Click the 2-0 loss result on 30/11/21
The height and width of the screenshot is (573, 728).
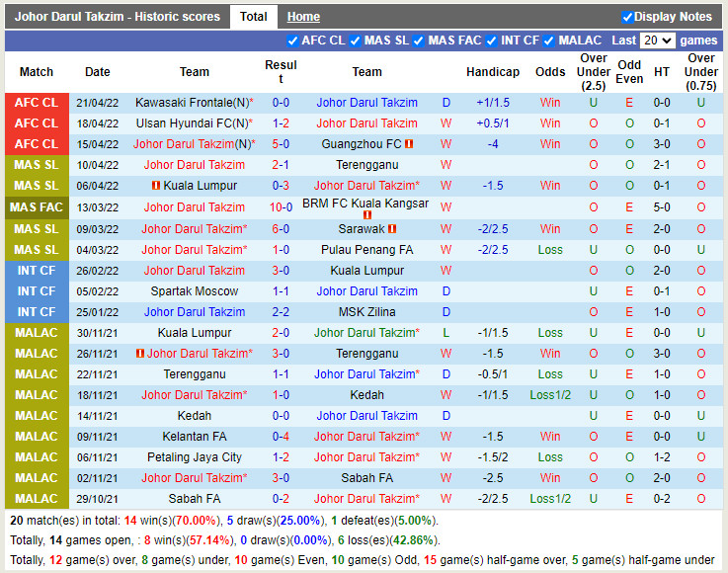pos(281,333)
